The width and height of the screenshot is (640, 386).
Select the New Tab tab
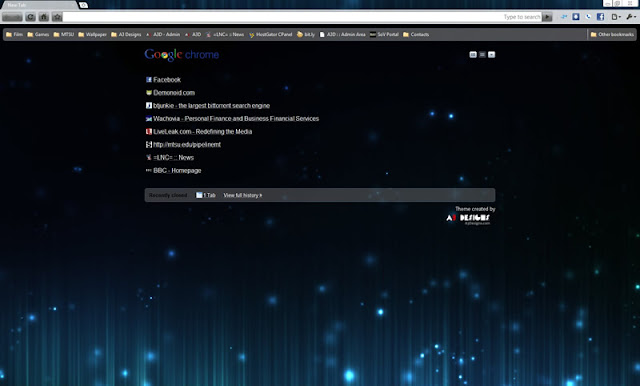coord(39,5)
